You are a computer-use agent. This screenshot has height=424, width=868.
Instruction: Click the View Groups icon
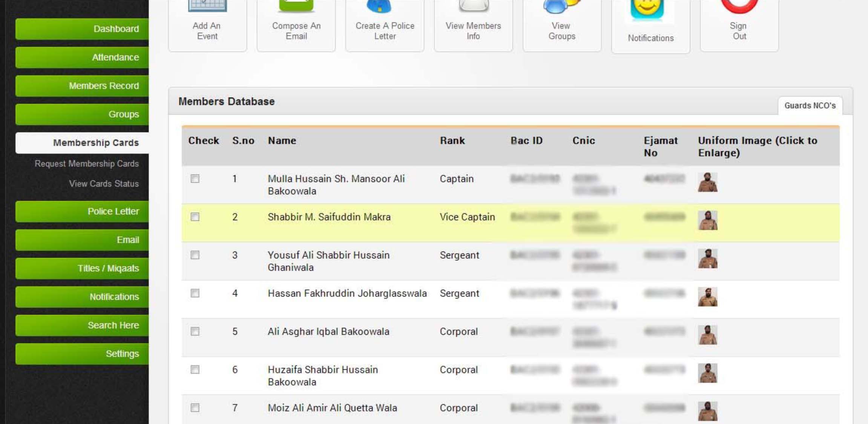562,23
